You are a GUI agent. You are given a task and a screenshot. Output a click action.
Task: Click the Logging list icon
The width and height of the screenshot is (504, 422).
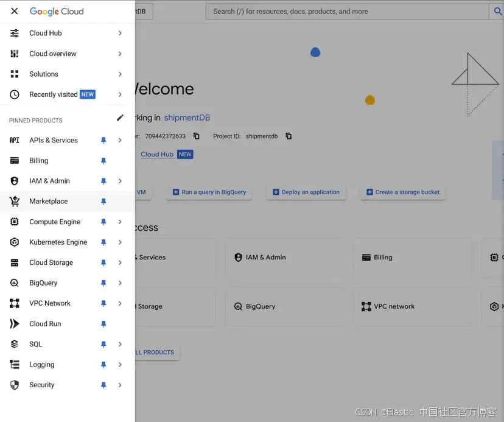coord(15,364)
